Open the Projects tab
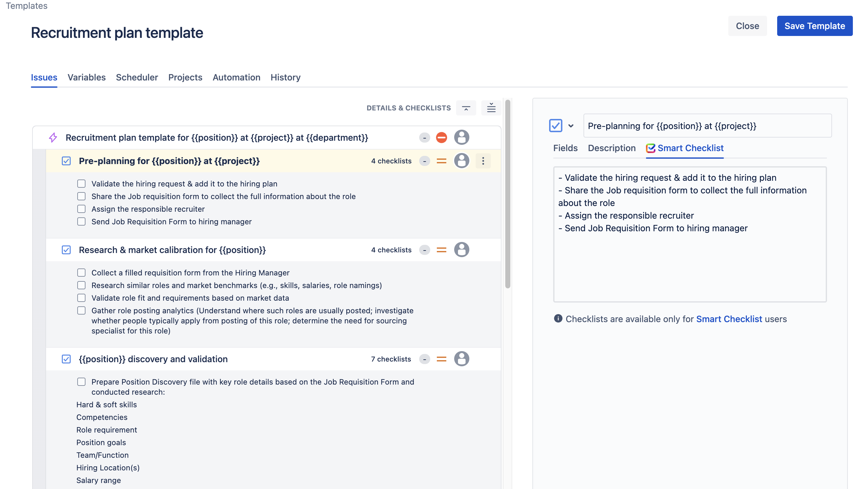Viewport: 868px width, 489px height. point(185,78)
